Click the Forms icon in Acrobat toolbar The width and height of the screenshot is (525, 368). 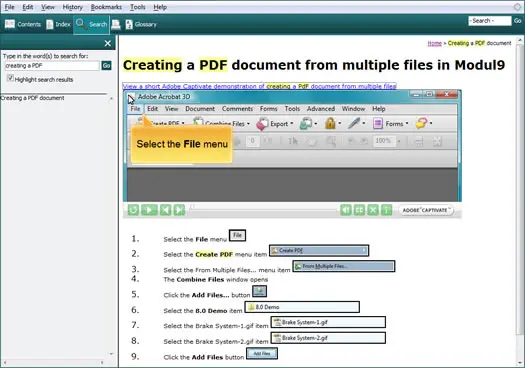378,124
